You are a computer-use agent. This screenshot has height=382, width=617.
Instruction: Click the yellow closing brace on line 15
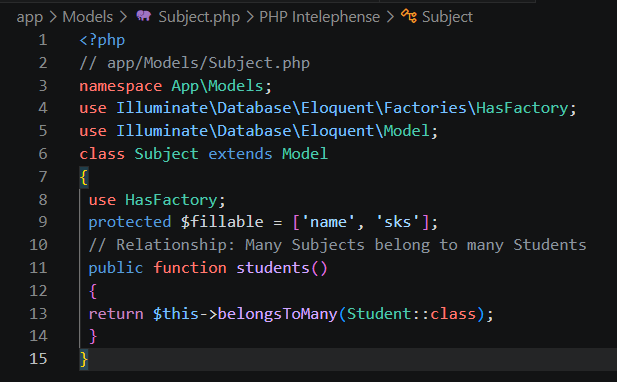coord(83,360)
